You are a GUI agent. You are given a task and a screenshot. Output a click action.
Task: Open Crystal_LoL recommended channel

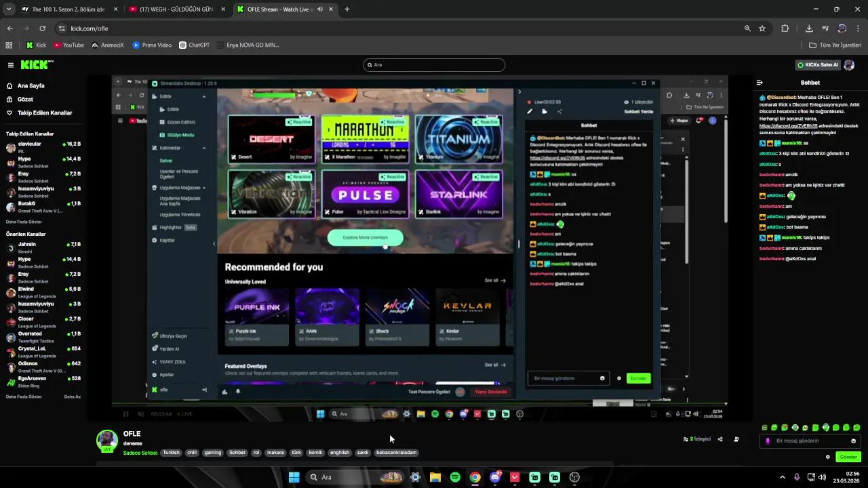point(43,351)
